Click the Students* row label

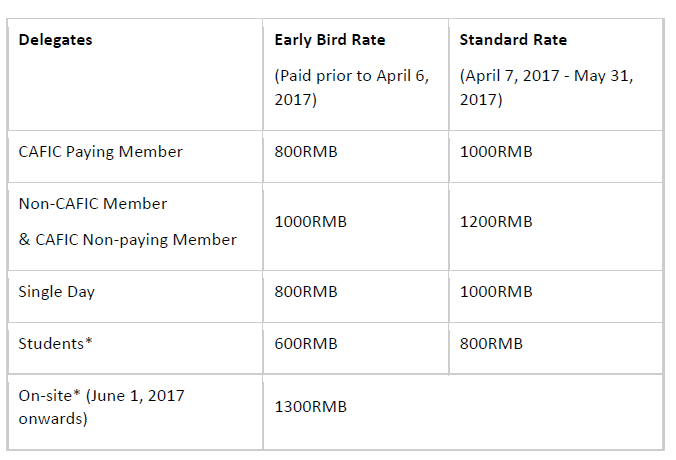pyautogui.click(x=55, y=344)
